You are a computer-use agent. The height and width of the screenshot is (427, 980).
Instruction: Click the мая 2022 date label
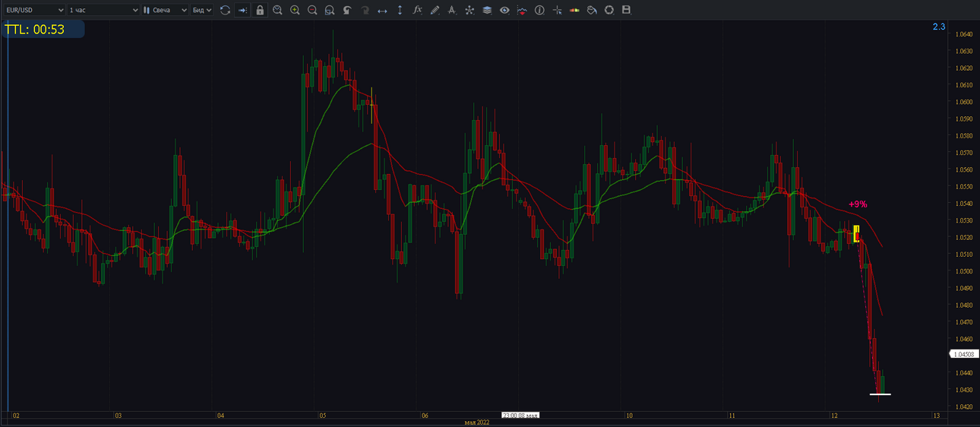pyautogui.click(x=477, y=422)
